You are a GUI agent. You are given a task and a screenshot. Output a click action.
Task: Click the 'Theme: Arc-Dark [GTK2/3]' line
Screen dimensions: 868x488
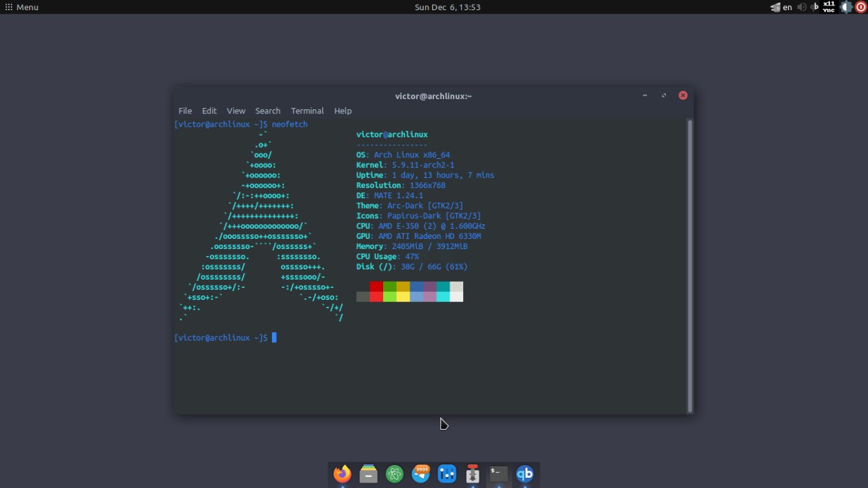click(410, 206)
